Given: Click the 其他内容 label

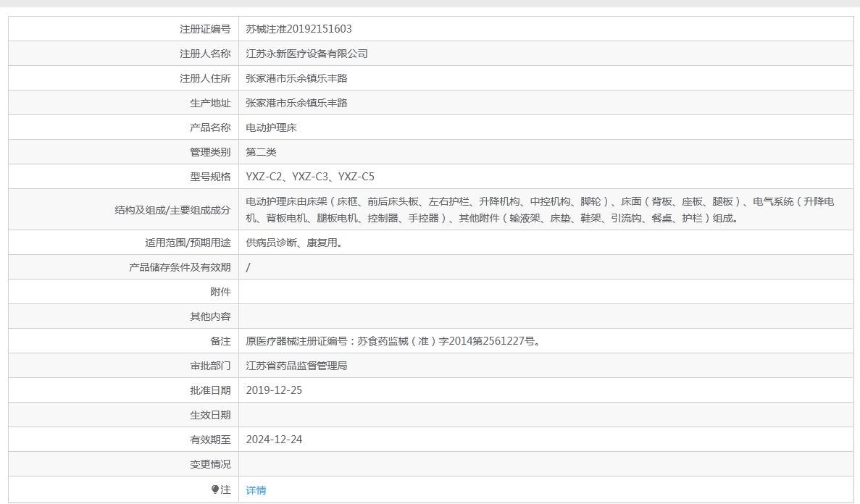Looking at the screenshot, I should pyautogui.click(x=210, y=316).
